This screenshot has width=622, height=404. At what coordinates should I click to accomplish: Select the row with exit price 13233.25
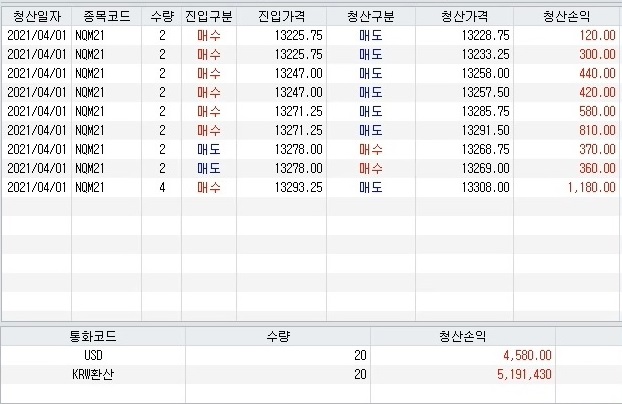point(311,54)
